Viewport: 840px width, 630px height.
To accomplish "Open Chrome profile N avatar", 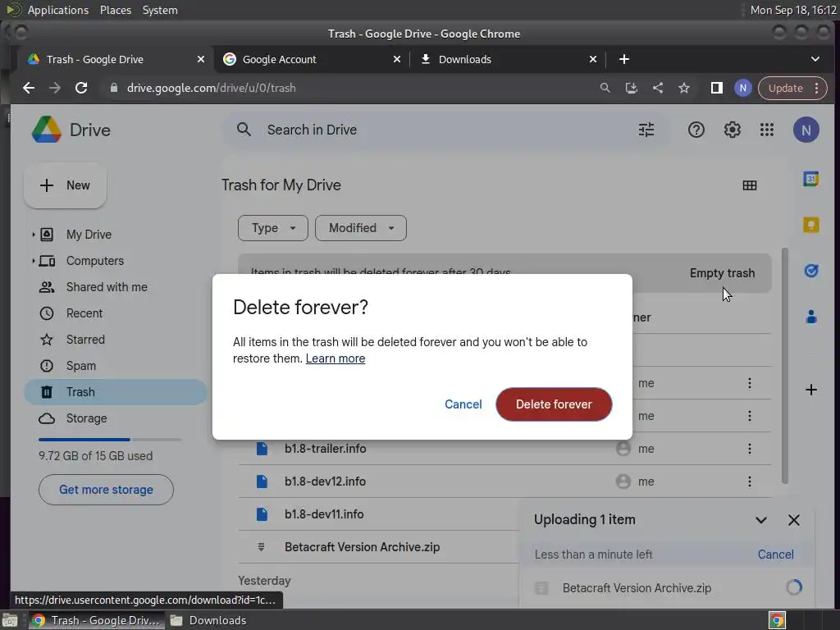I will tap(742, 88).
